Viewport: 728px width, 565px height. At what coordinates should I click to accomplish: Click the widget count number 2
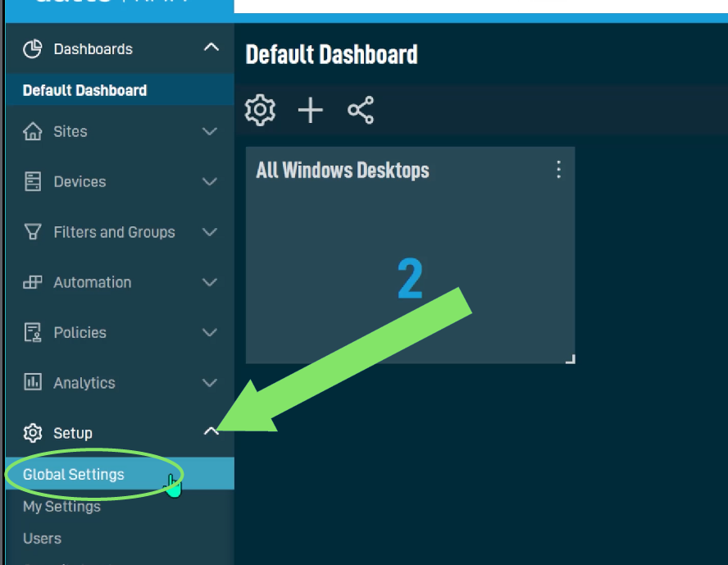coord(411,279)
